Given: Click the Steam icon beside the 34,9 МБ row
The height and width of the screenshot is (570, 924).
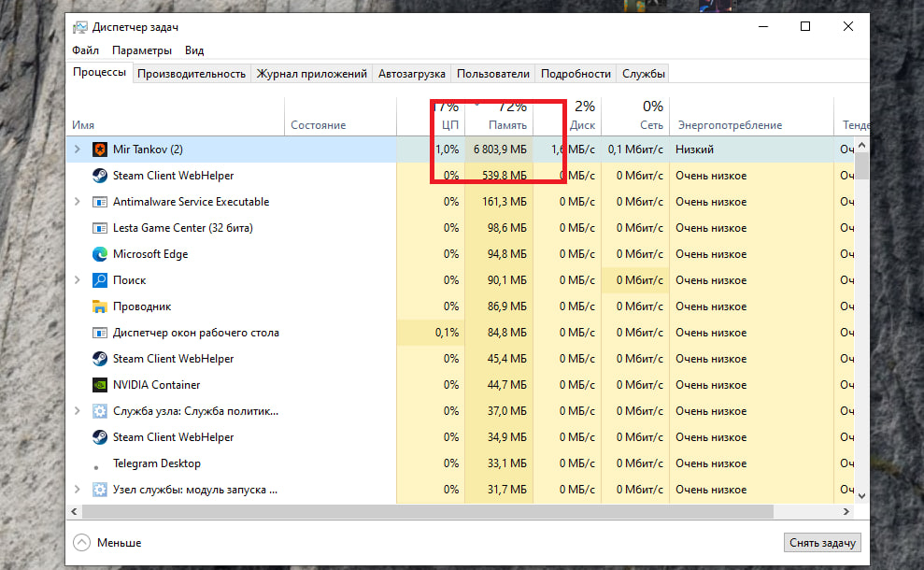Looking at the screenshot, I should point(100,436).
